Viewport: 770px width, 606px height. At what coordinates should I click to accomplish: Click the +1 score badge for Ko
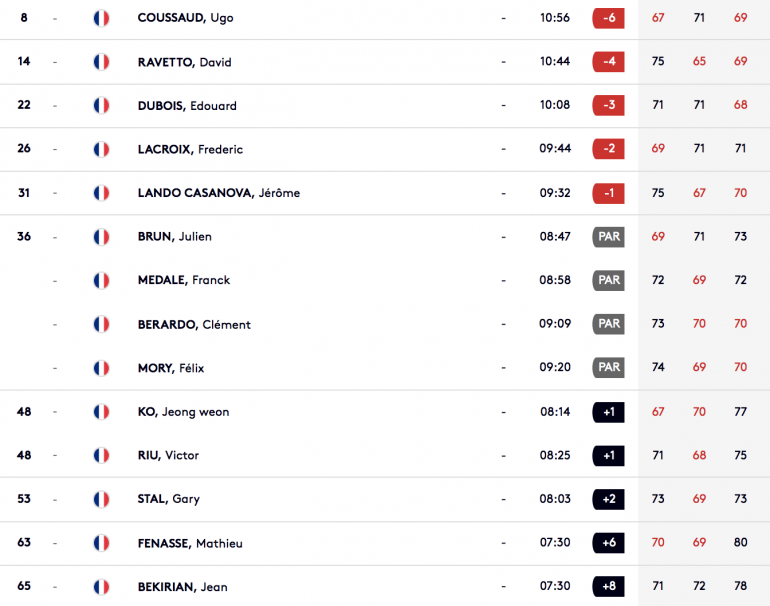pos(608,412)
